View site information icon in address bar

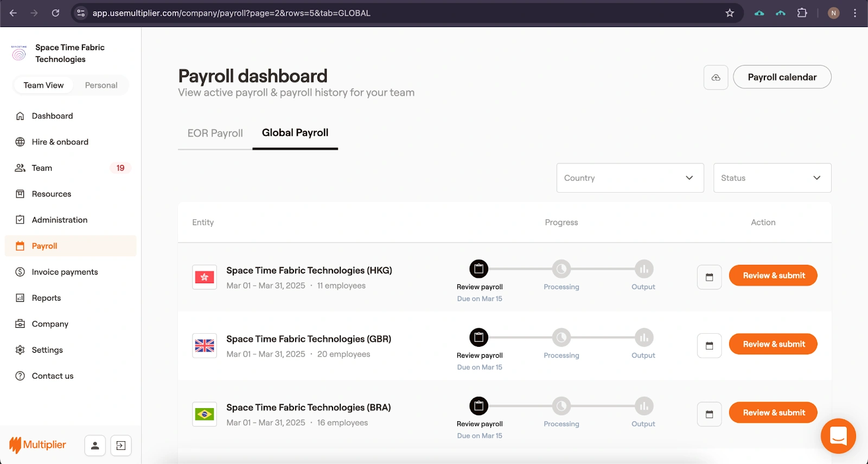[81, 13]
